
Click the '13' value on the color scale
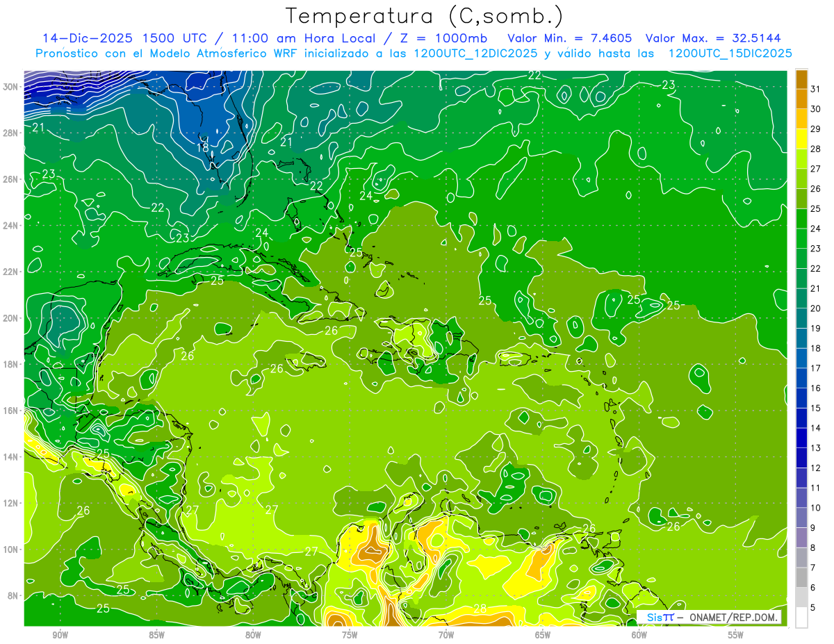pos(816,448)
